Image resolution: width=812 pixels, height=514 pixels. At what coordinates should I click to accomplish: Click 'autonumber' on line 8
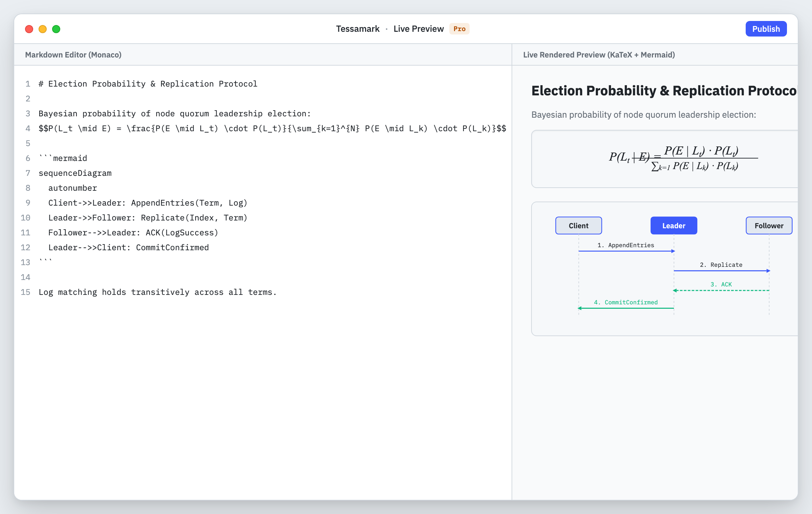(73, 188)
